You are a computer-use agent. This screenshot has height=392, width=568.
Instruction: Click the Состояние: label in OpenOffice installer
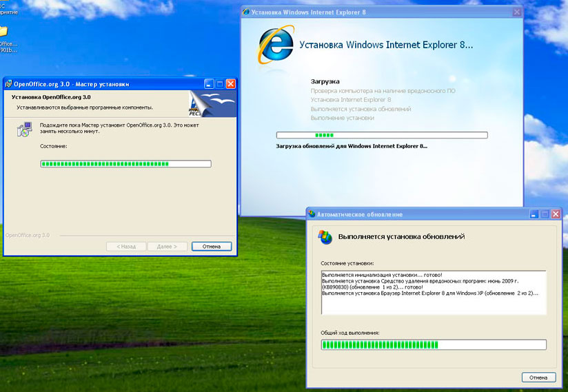54,146
